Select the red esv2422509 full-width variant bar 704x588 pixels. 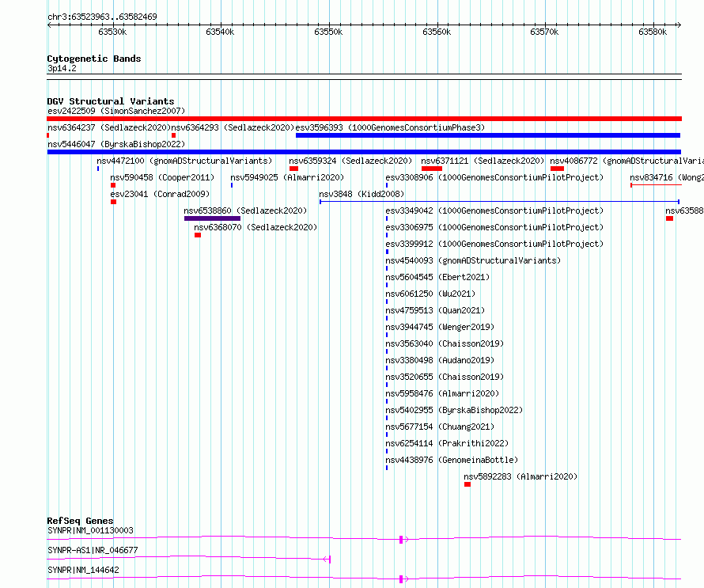[364, 119]
